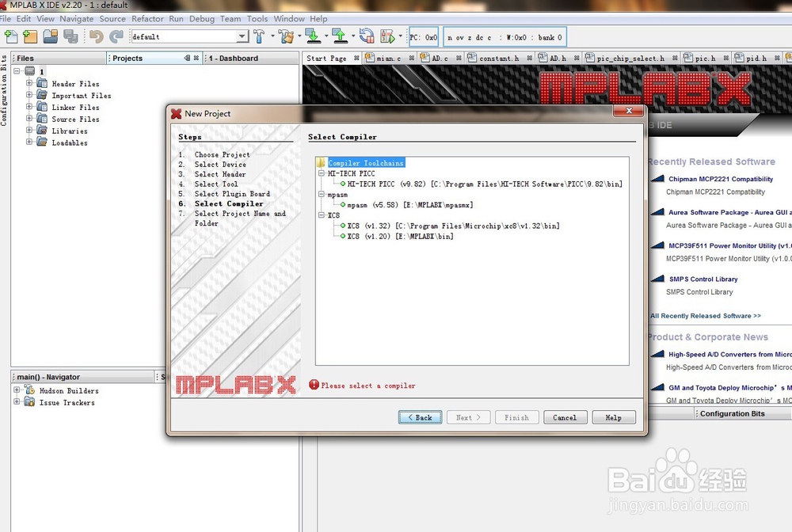
Task: Click the Undo arrow icon
Action: [96, 36]
